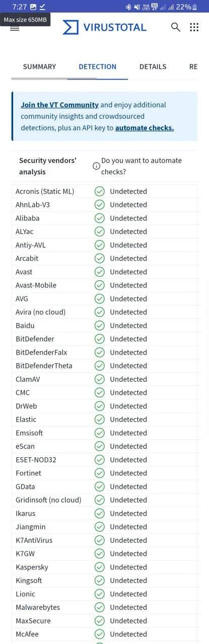The width and height of the screenshot is (209, 644).
Task: Open the search magnifier icon
Action: tap(175, 27)
